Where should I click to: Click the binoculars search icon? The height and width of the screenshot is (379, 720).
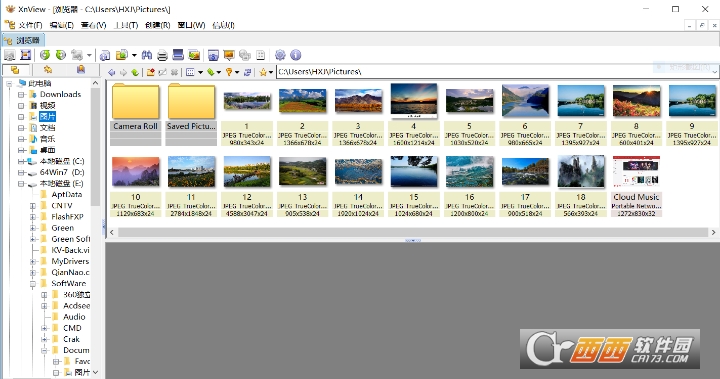[146, 56]
